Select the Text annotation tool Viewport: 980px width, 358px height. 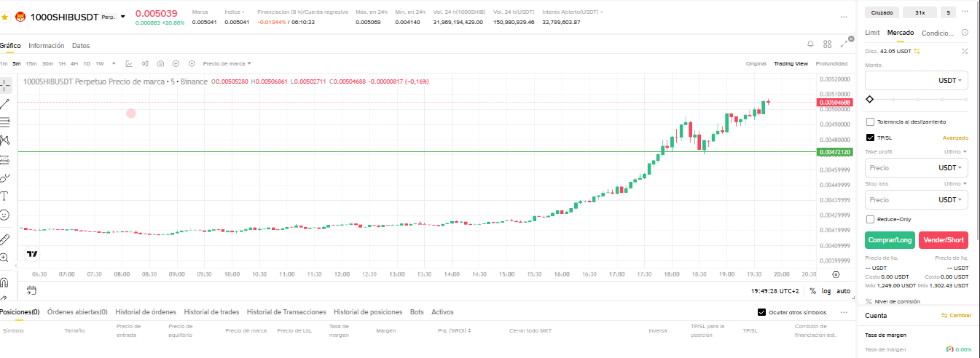[x=4, y=196]
